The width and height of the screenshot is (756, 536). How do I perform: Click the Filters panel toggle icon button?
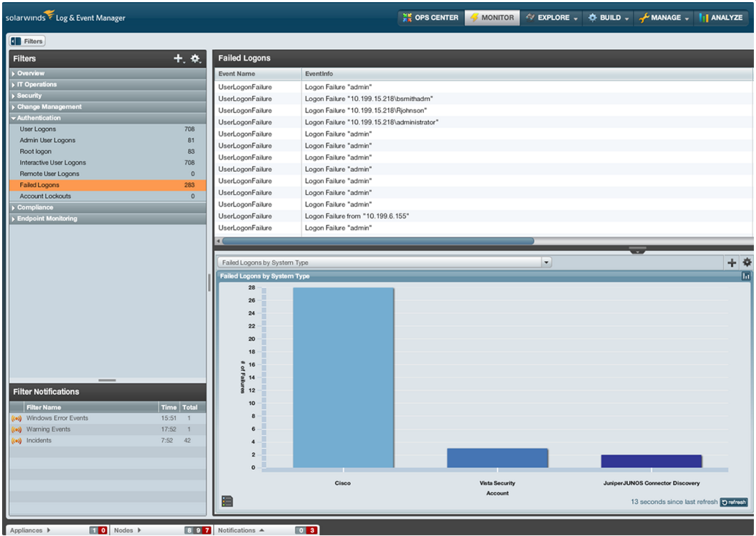[x=27, y=42]
